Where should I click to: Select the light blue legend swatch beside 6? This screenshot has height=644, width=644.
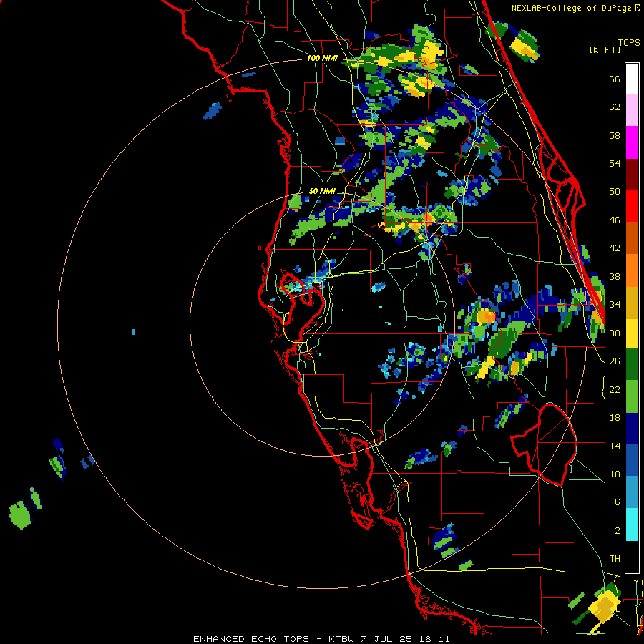pos(632,492)
